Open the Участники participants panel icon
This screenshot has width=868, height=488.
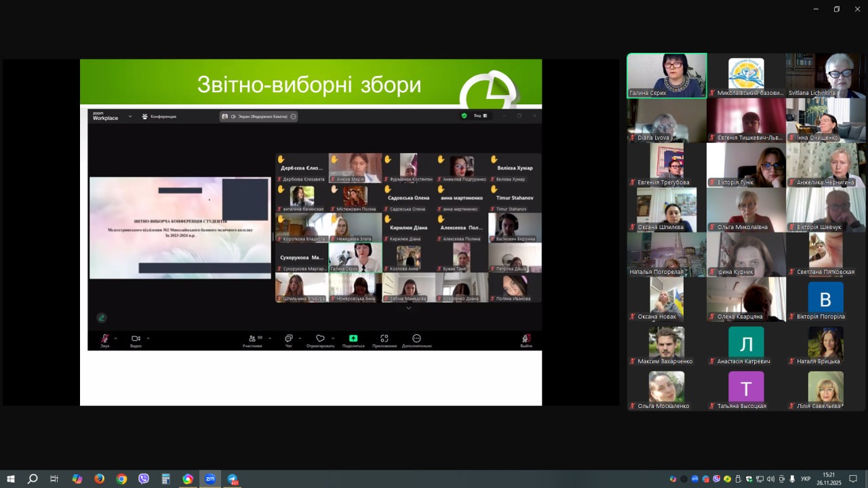[252, 338]
